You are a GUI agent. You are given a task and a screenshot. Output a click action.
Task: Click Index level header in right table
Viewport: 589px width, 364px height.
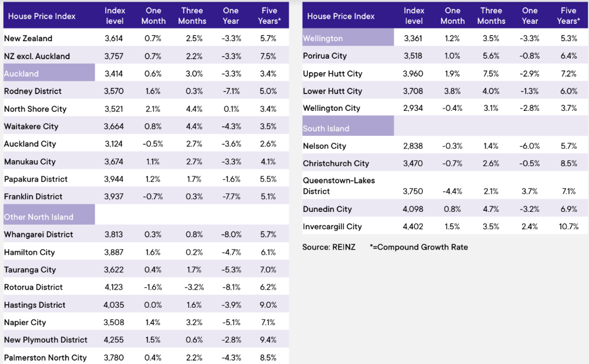414,16
